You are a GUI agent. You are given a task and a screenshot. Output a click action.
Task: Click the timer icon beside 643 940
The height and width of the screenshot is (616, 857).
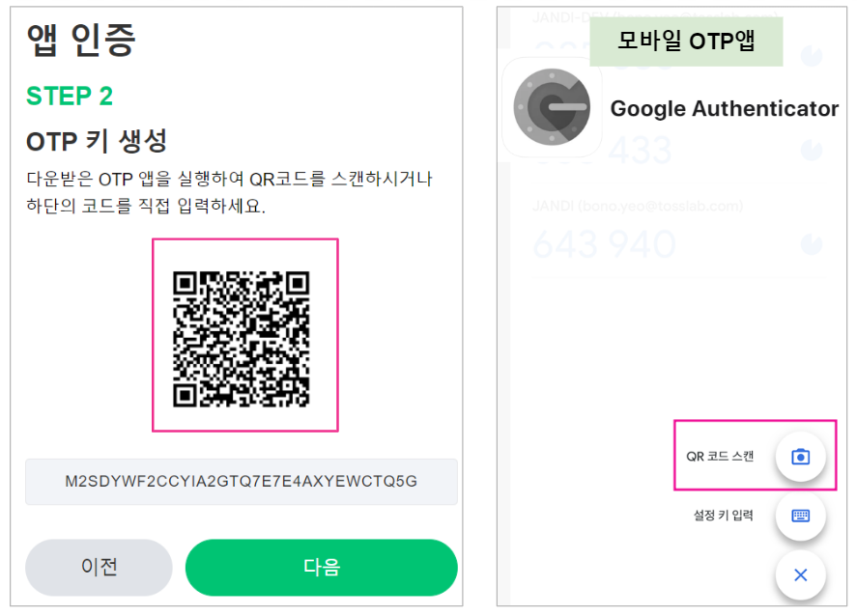point(812,242)
